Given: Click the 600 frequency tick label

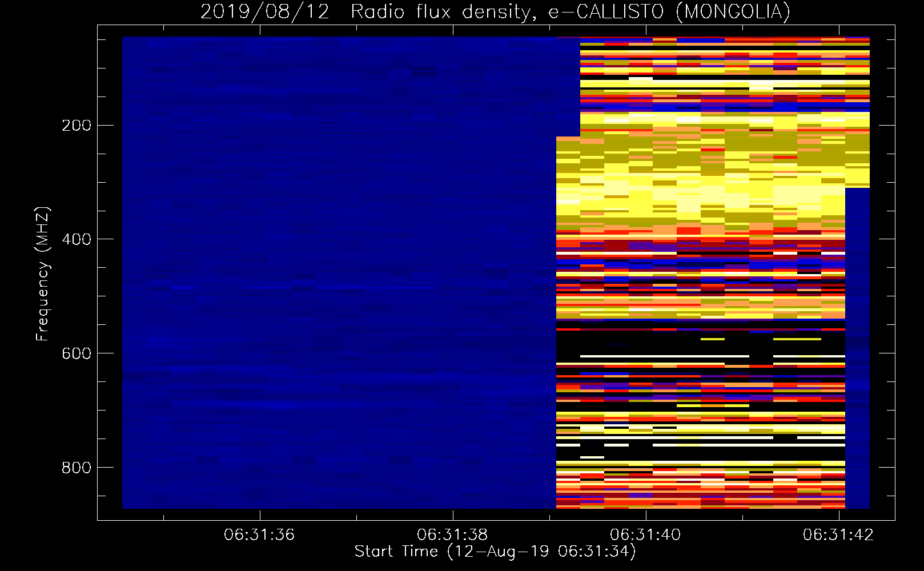Looking at the screenshot, I should pyautogui.click(x=77, y=353).
